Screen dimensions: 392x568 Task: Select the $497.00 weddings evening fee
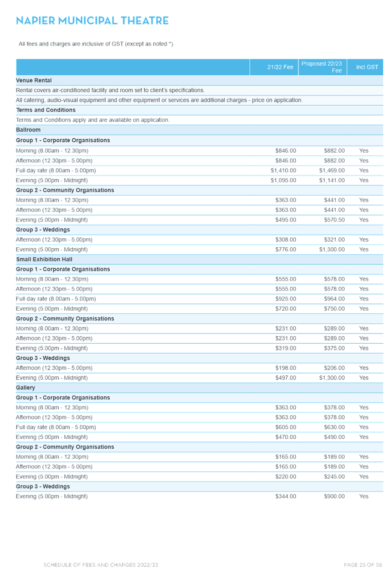coord(285,378)
